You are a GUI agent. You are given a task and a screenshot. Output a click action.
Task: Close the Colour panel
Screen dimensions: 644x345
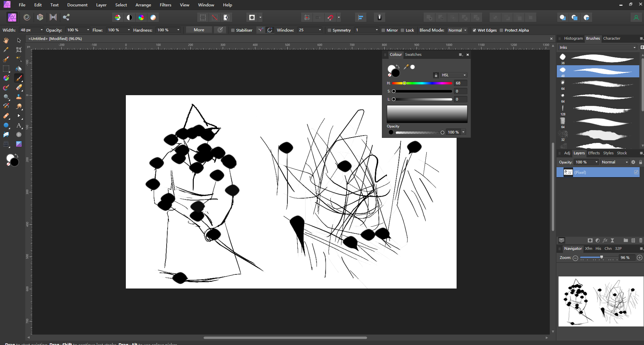468,54
